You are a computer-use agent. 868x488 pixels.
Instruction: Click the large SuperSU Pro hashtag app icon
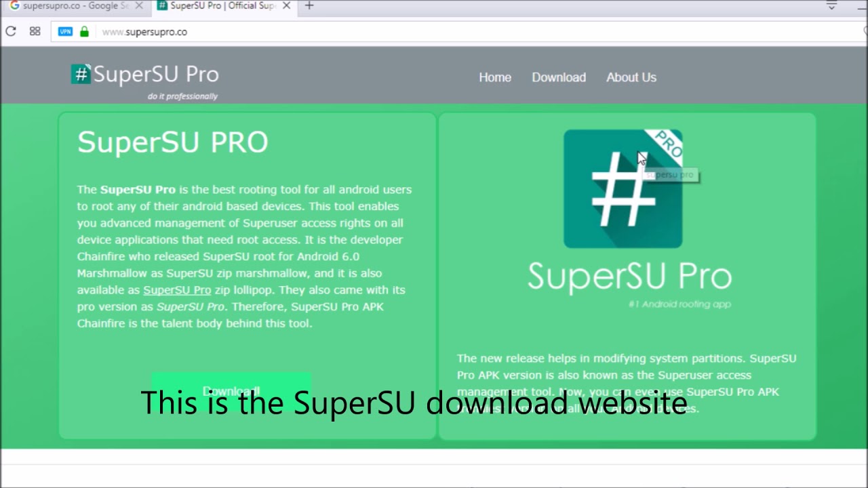623,188
